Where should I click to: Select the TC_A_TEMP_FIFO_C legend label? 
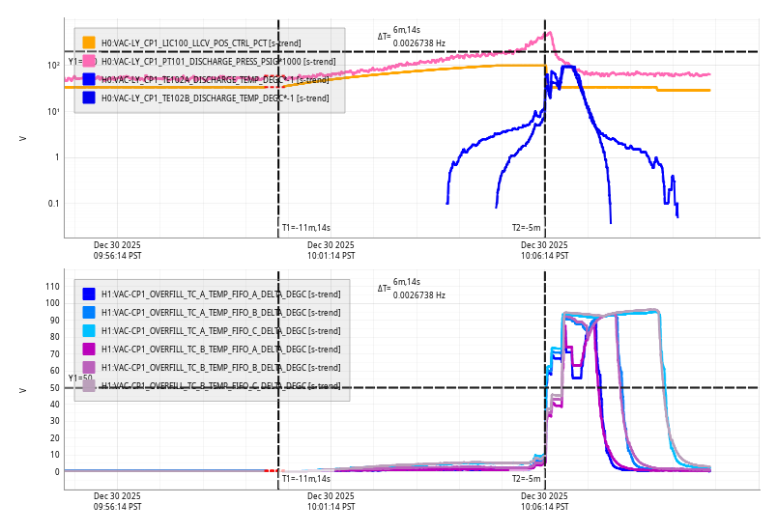tap(220, 331)
